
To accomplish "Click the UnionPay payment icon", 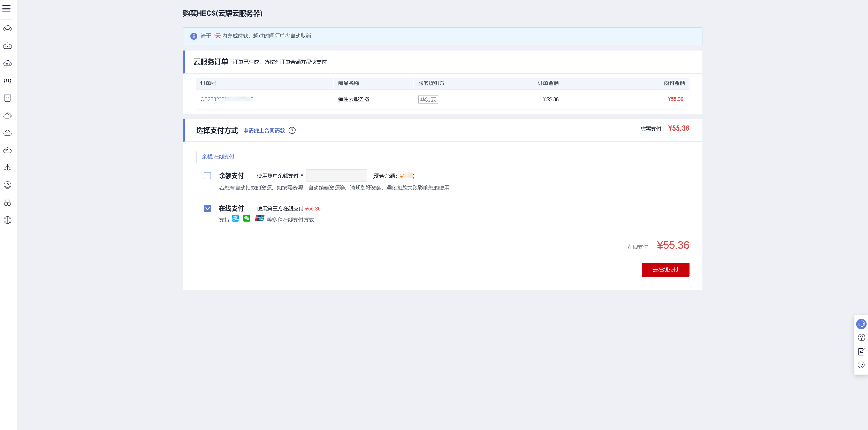I will (x=259, y=218).
